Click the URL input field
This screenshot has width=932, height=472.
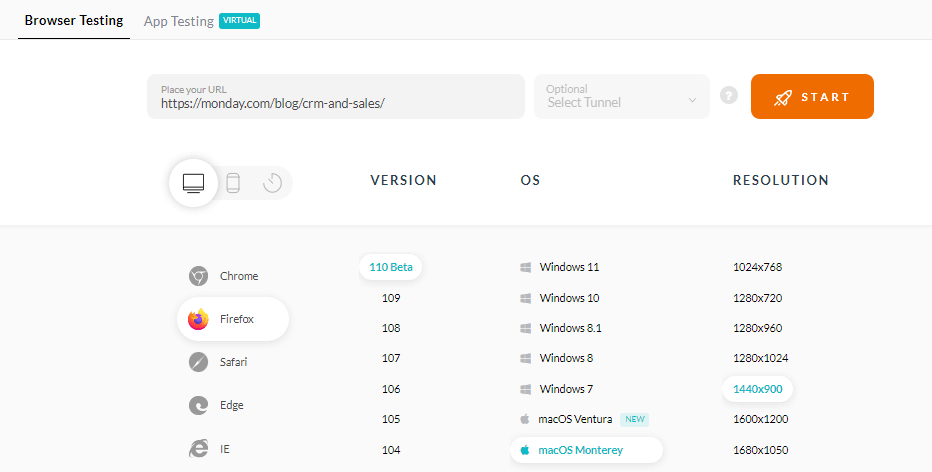[335, 102]
